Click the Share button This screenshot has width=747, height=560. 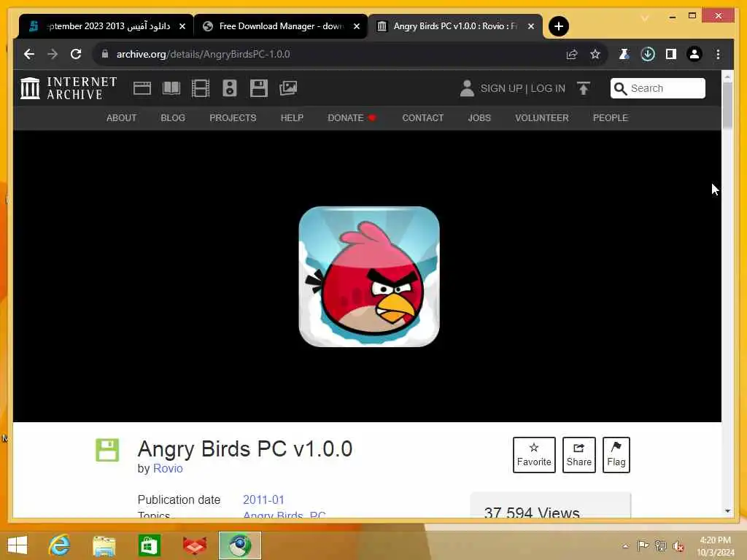tap(578, 455)
